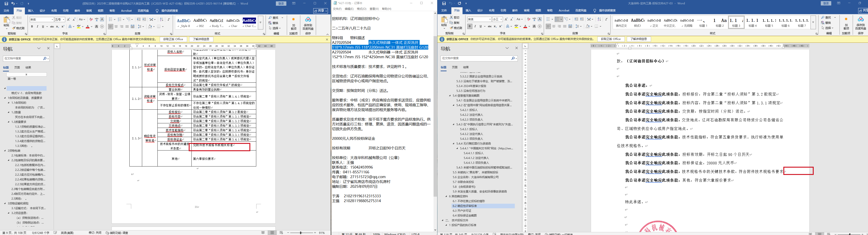Toggle subscript in left Word window
This screenshot has width=868, height=235.
[58, 27]
